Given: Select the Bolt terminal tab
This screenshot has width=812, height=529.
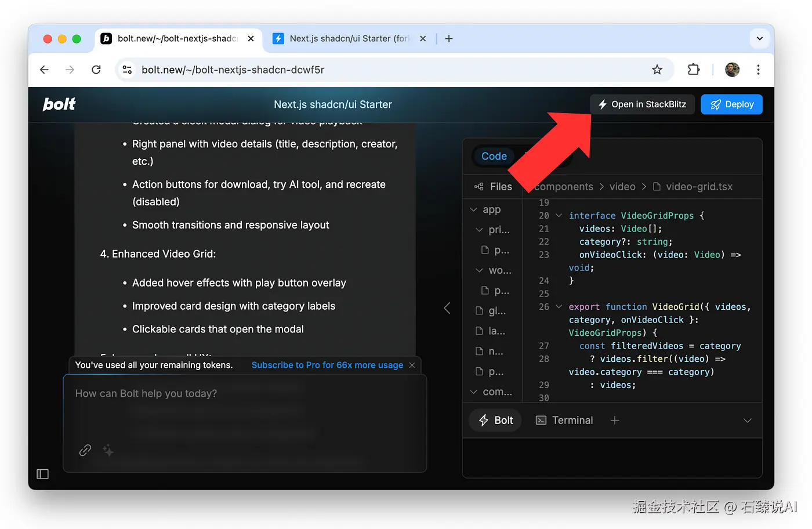Looking at the screenshot, I should click(495, 421).
